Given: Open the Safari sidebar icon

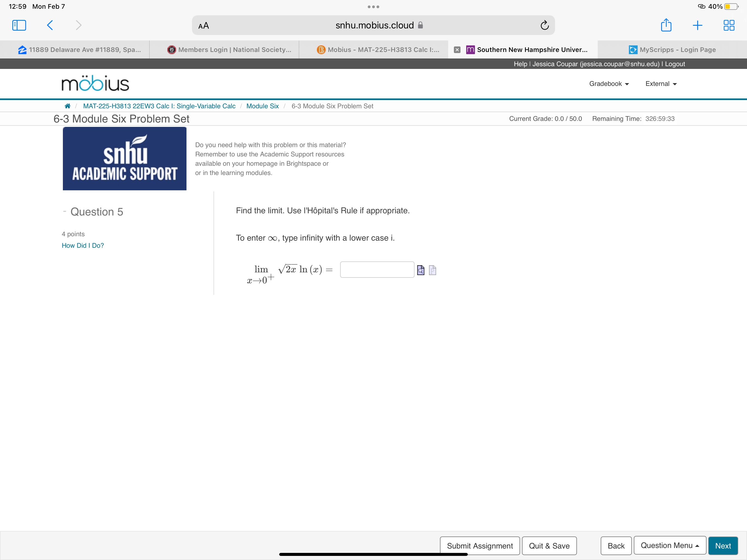Looking at the screenshot, I should coord(19,25).
